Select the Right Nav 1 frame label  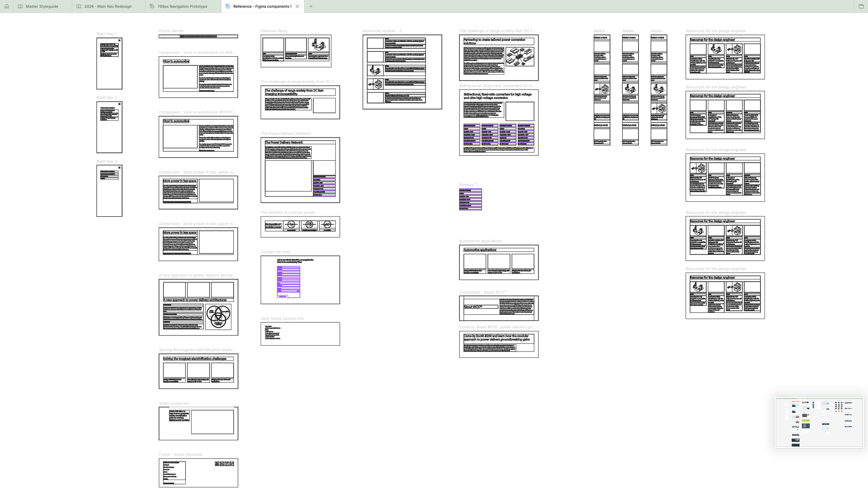click(x=107, y=34)
